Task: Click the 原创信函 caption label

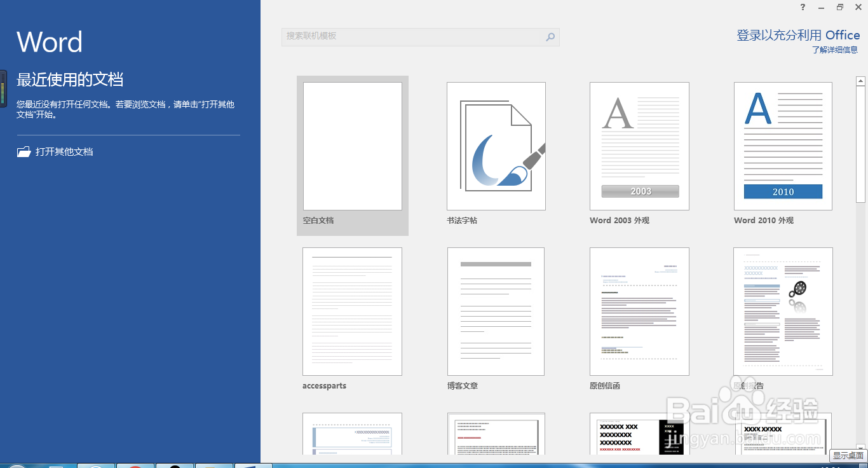Action: click(x=605, y=386)
